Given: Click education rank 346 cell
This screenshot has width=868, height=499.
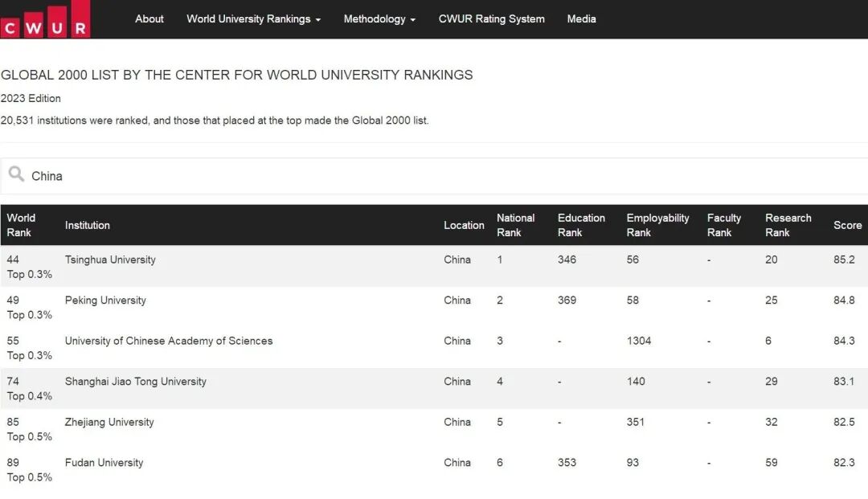Looking at the screenshot, I should click(x=567, y=260).
